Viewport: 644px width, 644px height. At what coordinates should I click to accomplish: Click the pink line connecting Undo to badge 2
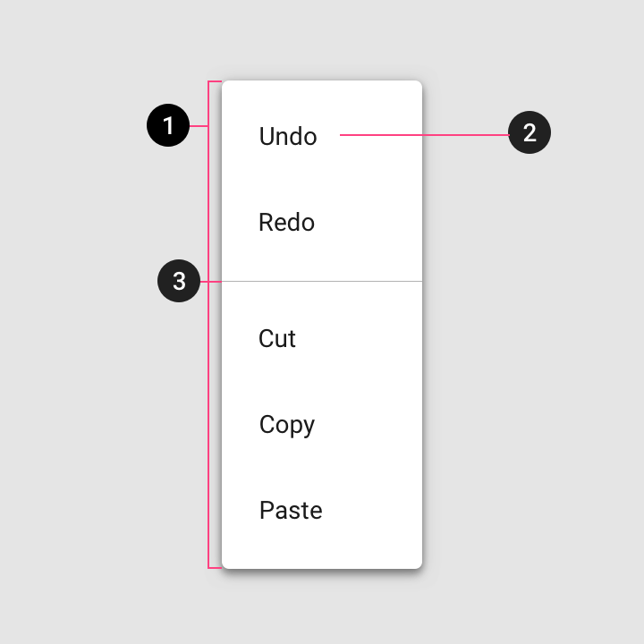click(424, 135)
